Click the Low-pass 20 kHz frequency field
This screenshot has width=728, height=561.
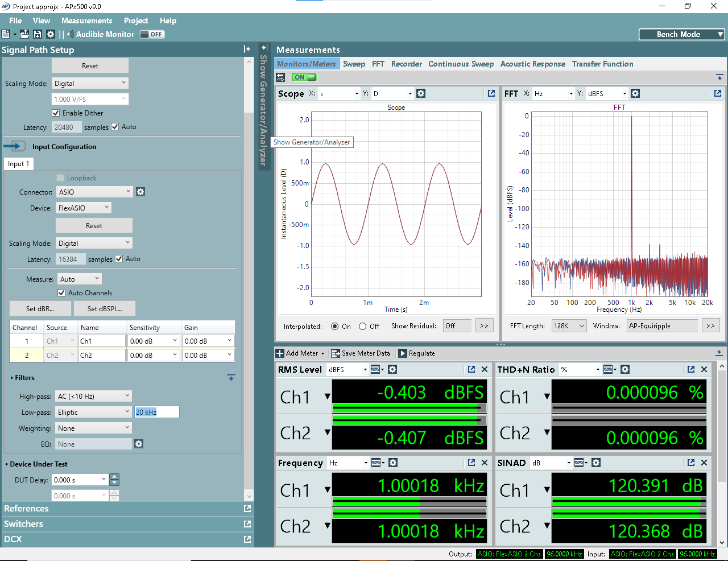[x=157, y=412]
